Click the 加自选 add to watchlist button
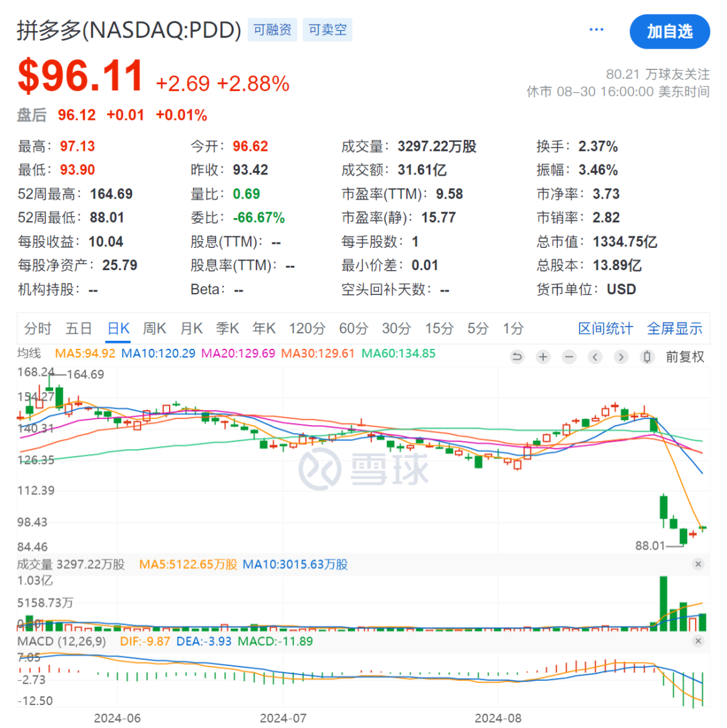727x728 pixels. (670, 31)
